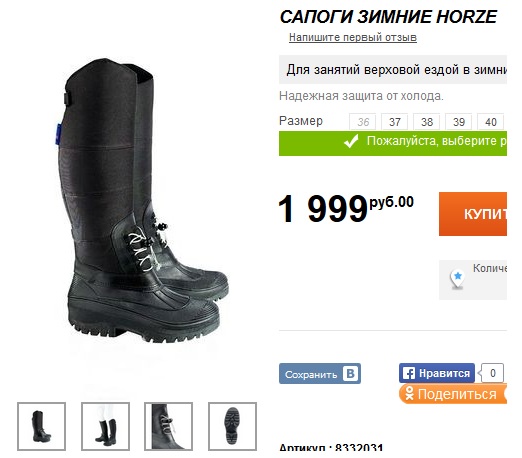Viewport: 522px width, 458px height.
Task: Save product via Сохранить button
Action: tap(320, 373)
